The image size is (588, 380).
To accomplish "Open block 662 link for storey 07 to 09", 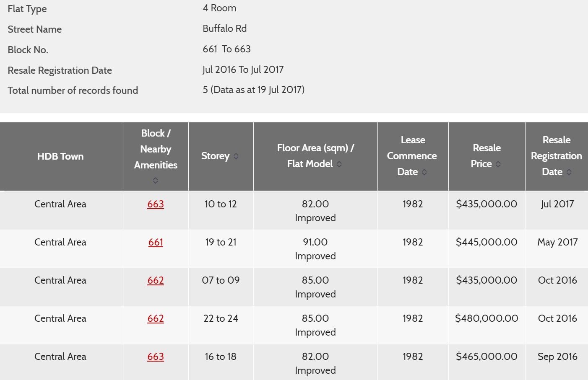I will point(156,280).
